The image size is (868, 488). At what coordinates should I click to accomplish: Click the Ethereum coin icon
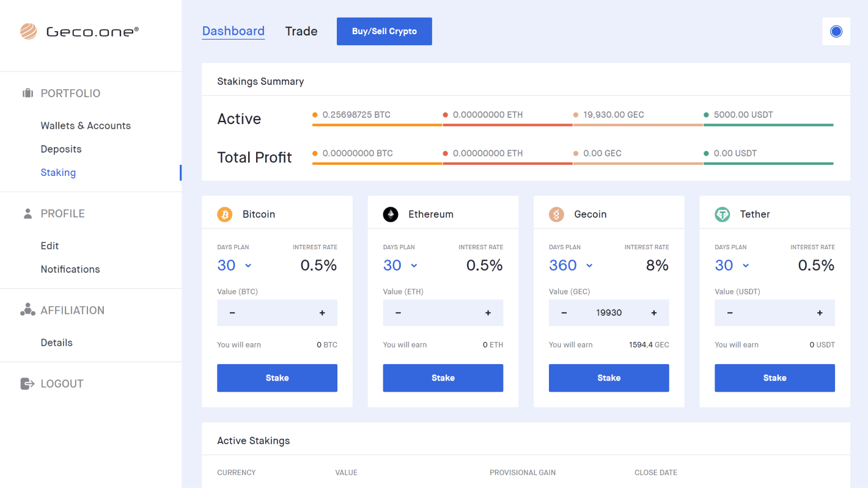coord(391,214)
